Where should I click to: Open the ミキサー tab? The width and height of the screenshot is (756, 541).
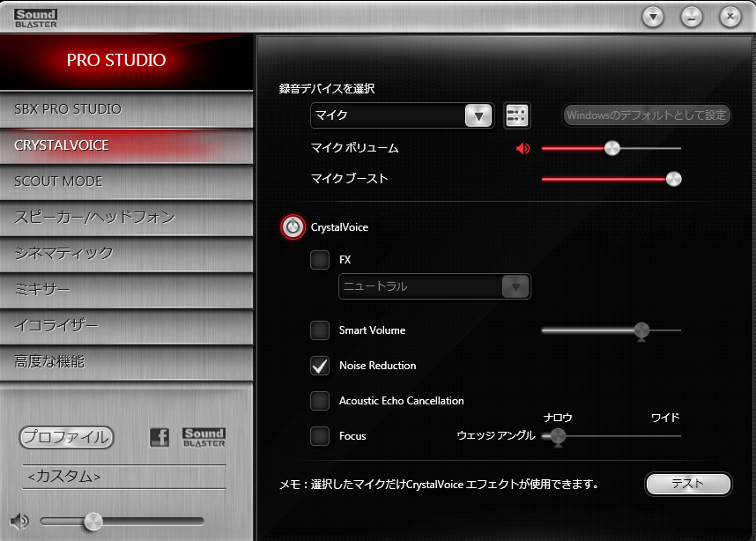tap(126, 290)
